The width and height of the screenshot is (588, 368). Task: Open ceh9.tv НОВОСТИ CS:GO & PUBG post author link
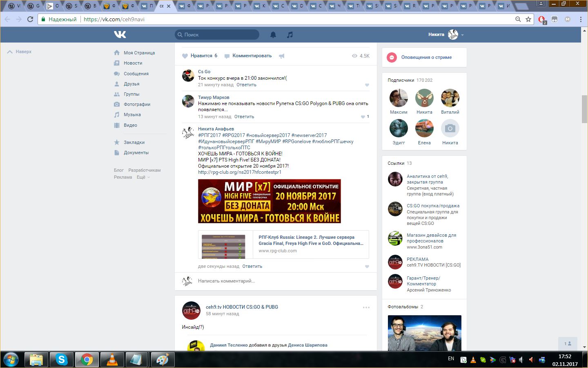[x=242, y=307]
